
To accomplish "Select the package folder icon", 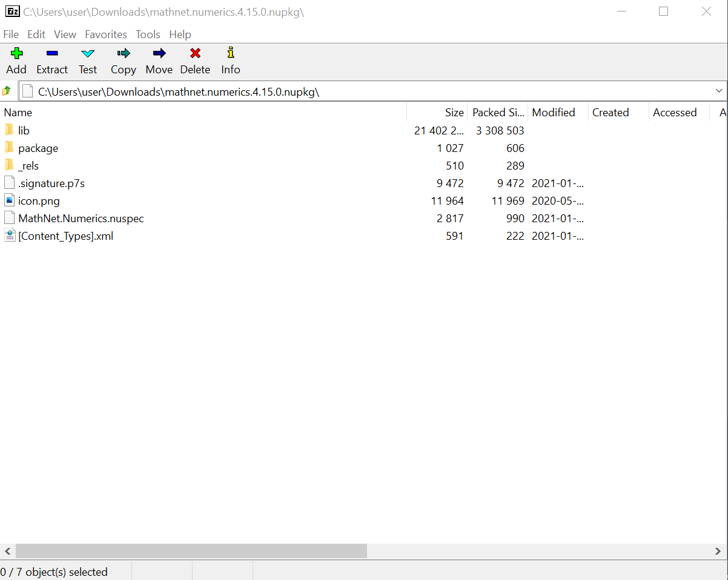I will [9, 148].
